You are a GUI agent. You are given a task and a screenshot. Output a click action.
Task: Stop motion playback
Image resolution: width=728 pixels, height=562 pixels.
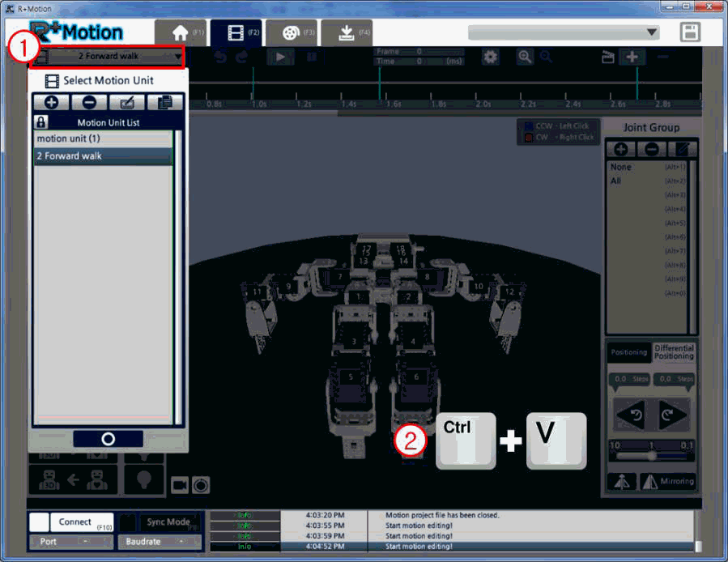(x=312, y=57)
